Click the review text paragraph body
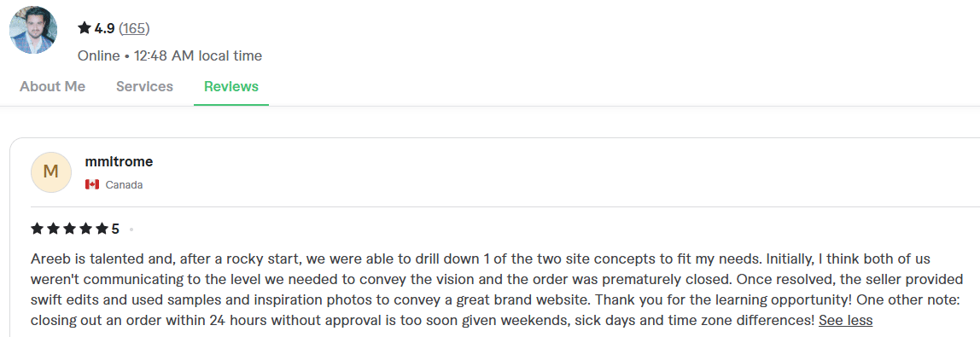The image size is (980, 337). click(497, 289)
